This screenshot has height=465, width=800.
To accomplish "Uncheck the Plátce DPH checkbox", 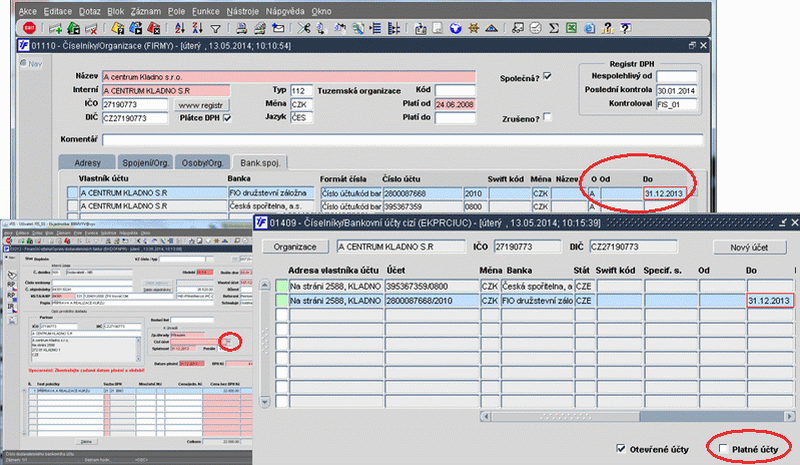I will click(x=228, y=118).
